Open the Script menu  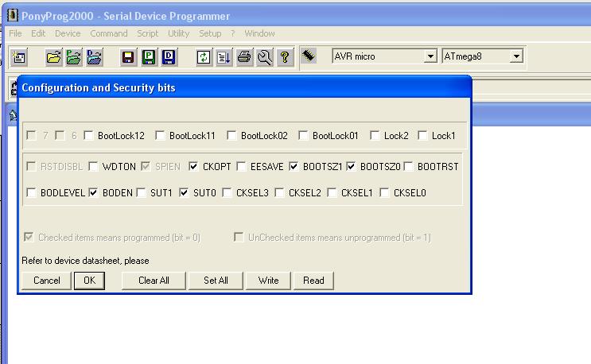pos(147,33)
